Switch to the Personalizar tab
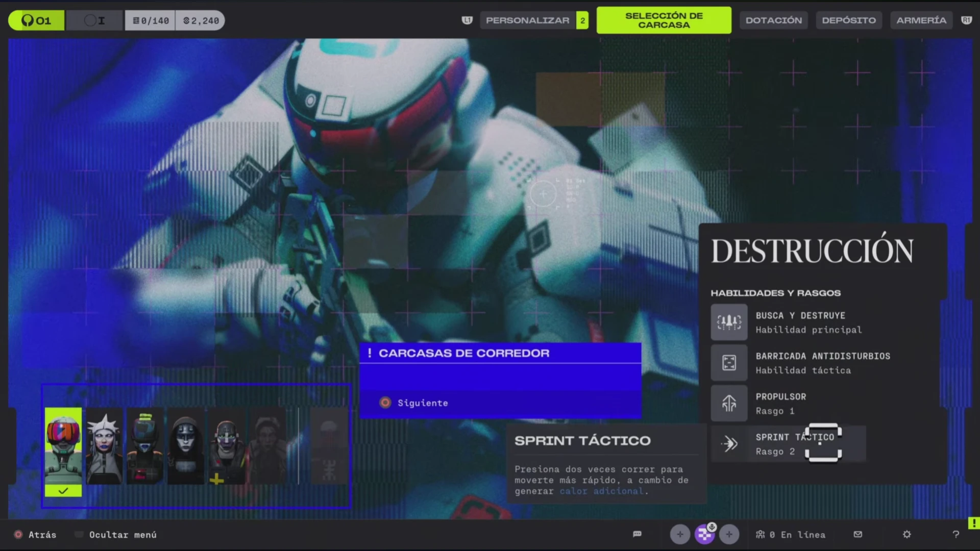Viewport: 980px width, 551px height. click(x=527, y=20)
